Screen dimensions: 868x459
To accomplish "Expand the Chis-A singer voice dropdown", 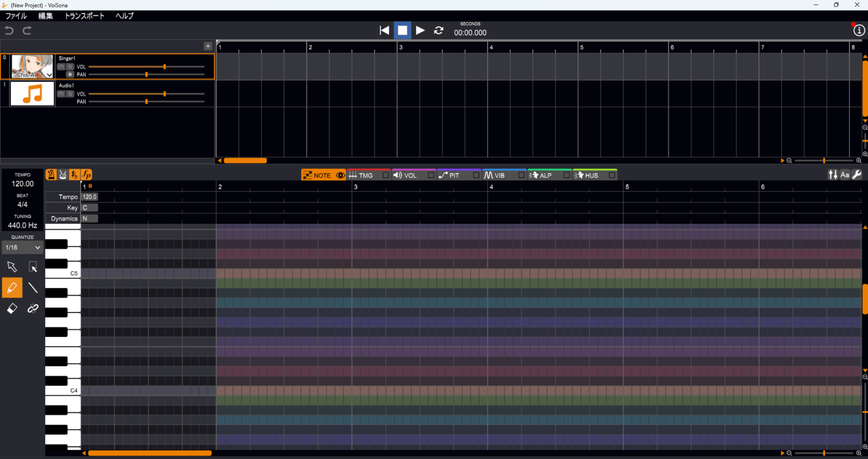I will [x=49, y=75].
